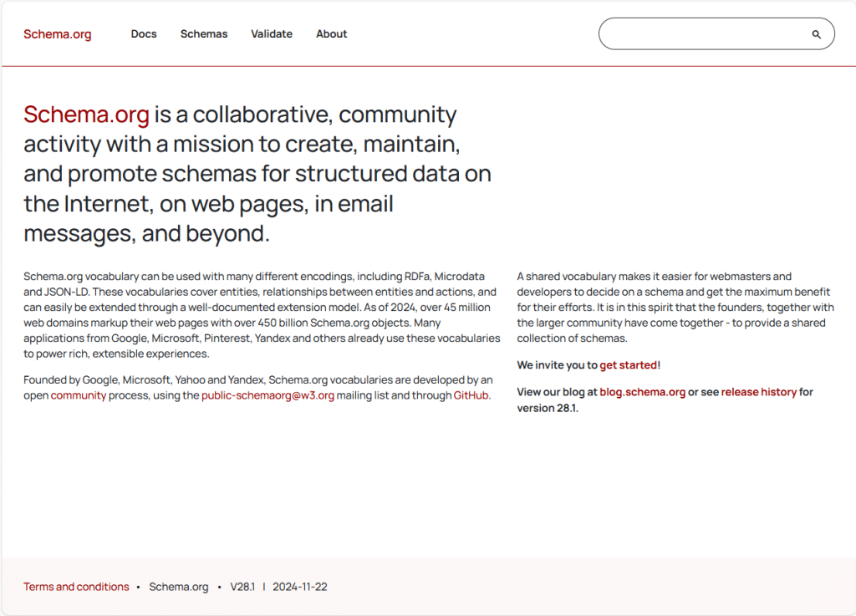Screen dimensions: 856x616
Task: Open the About page
Action: (x=331, y=34)
